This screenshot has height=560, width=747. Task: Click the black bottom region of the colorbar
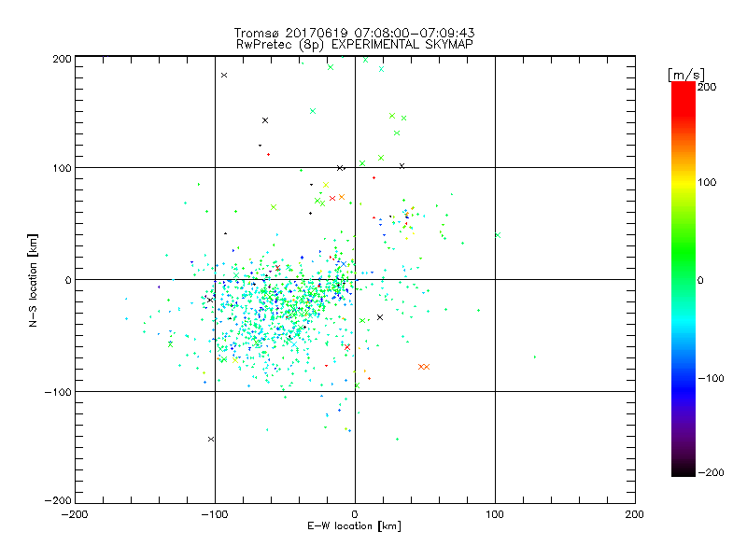(x=684, y=469)
